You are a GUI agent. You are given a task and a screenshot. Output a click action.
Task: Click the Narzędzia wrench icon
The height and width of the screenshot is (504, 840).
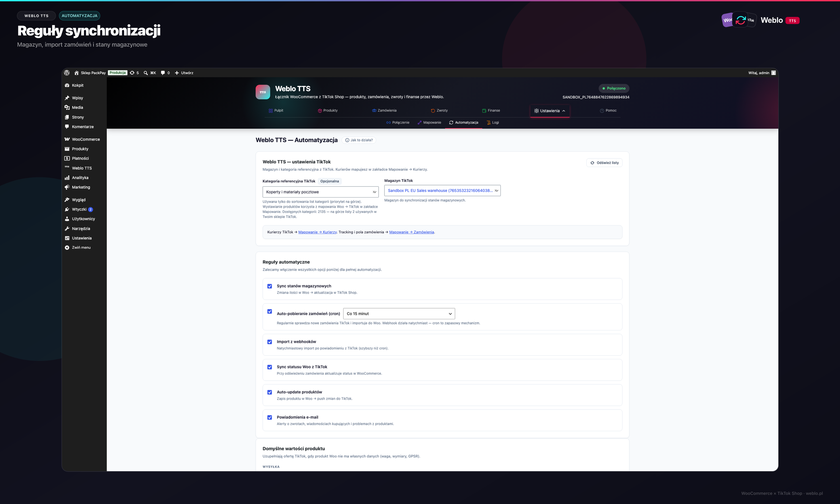point(67,229)
